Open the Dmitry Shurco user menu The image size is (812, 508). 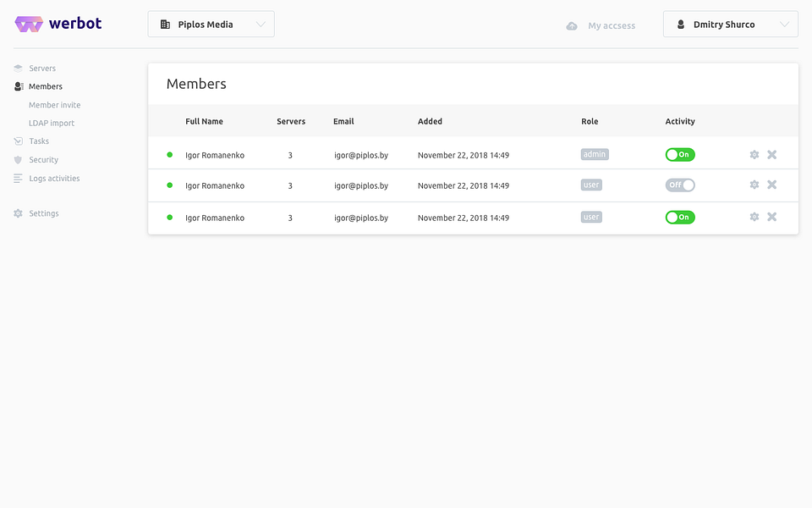point(730,24)
